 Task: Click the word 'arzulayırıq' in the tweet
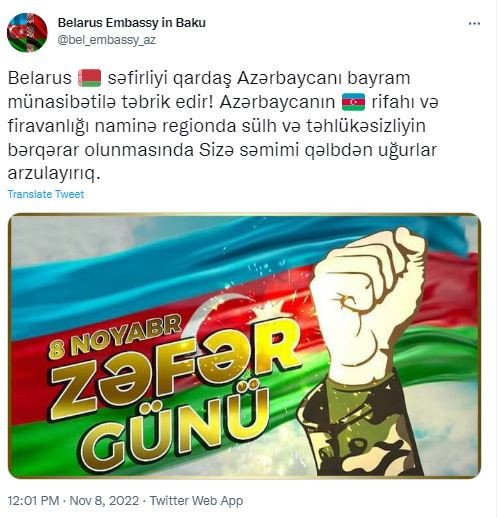tap(54, 174)
